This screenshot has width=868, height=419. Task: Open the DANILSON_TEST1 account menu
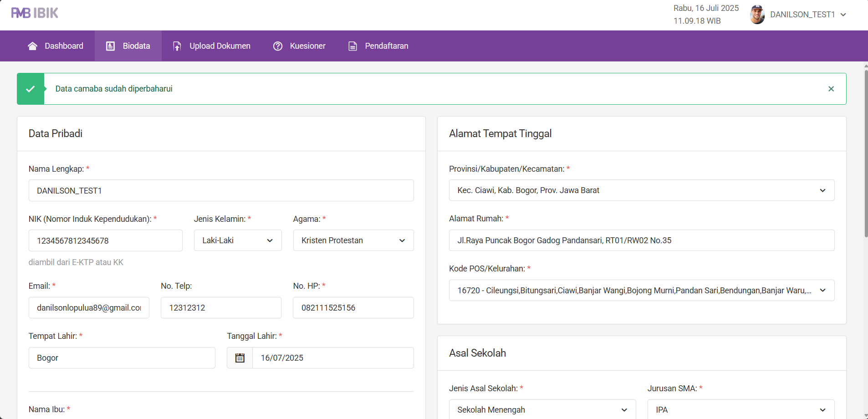point(807,15)
